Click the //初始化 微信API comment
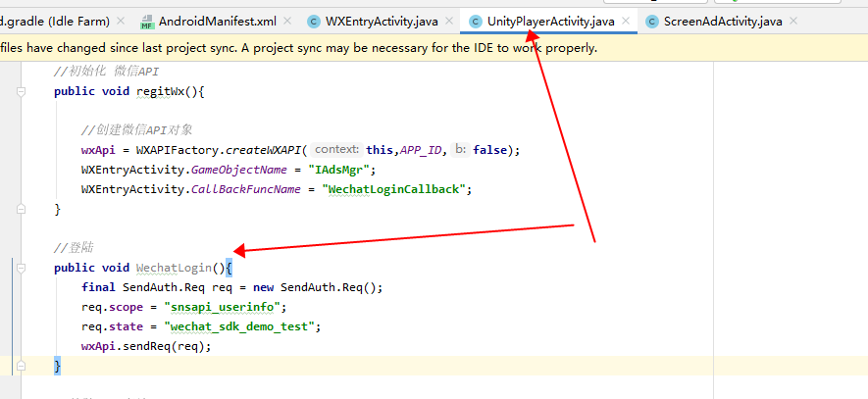Screen dimensions: 868x399 coord(106,72)
